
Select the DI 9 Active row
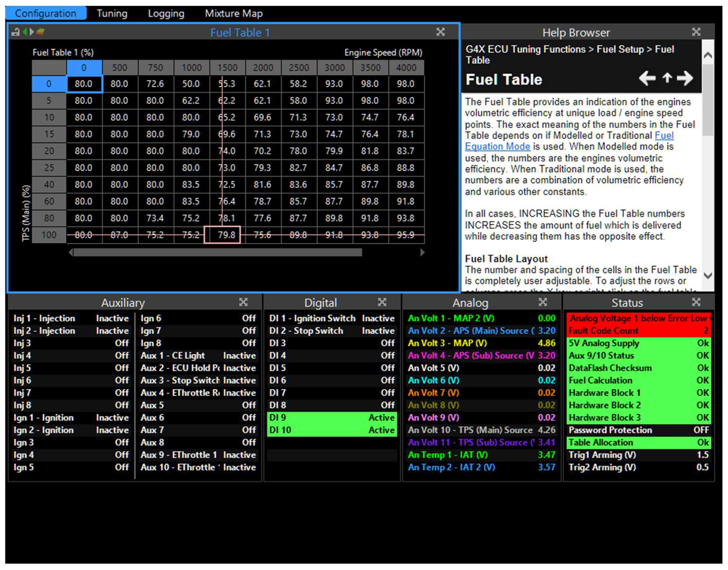pos(332,417)
